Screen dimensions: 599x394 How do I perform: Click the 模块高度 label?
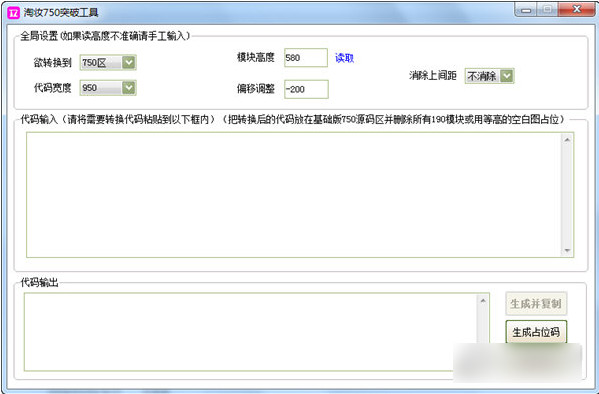256,58
